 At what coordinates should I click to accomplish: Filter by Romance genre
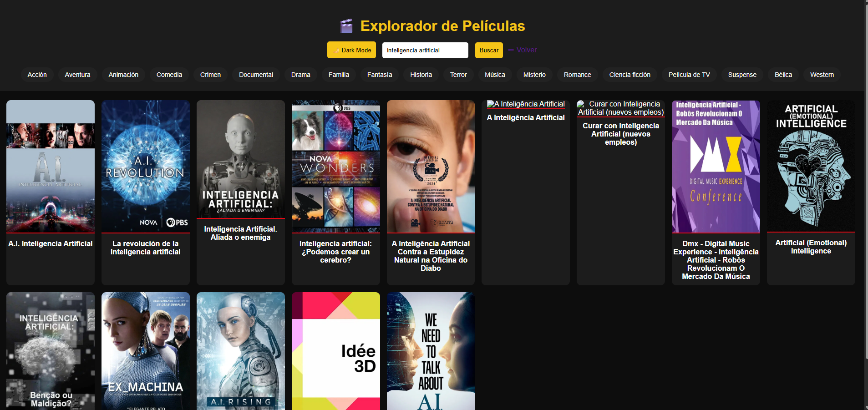(578, 75)
